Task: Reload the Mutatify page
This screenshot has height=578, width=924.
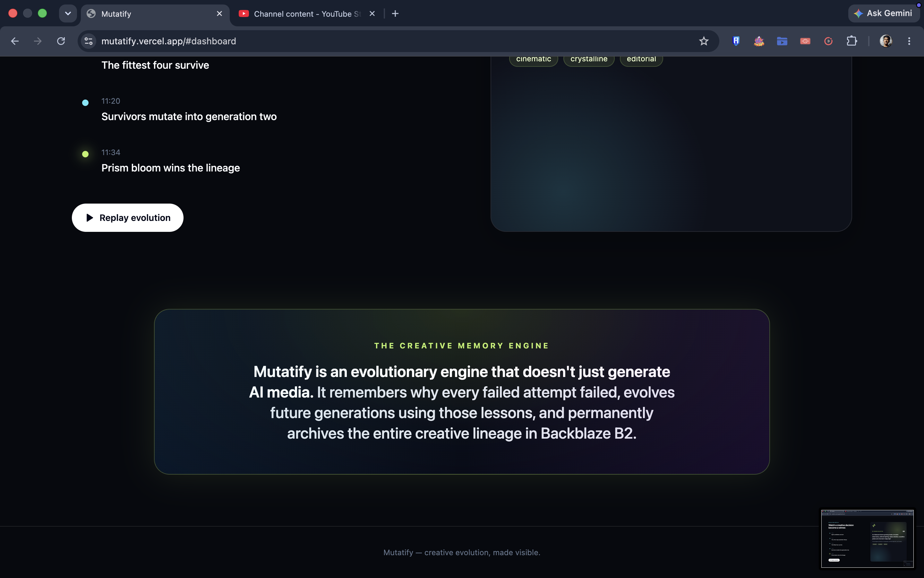Action: point(61,41)
